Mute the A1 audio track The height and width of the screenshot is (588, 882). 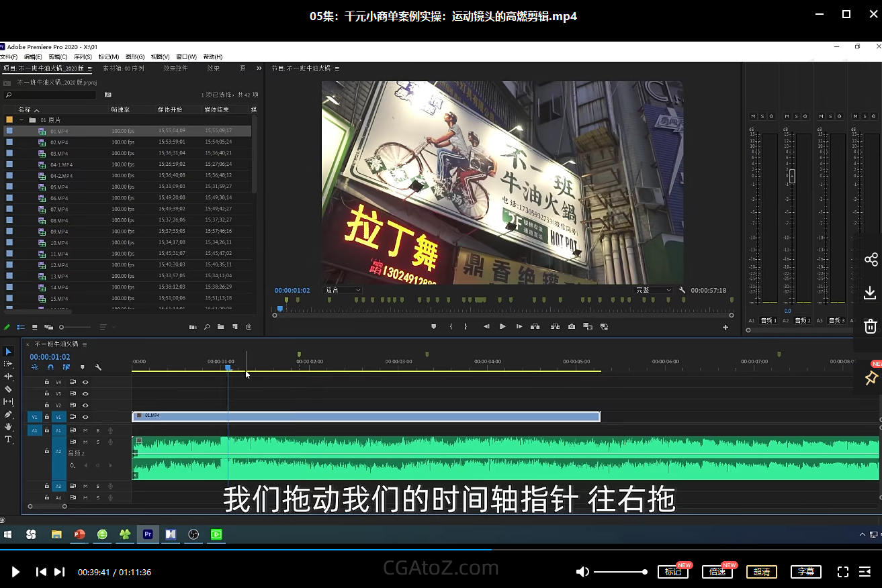[85, 430]
